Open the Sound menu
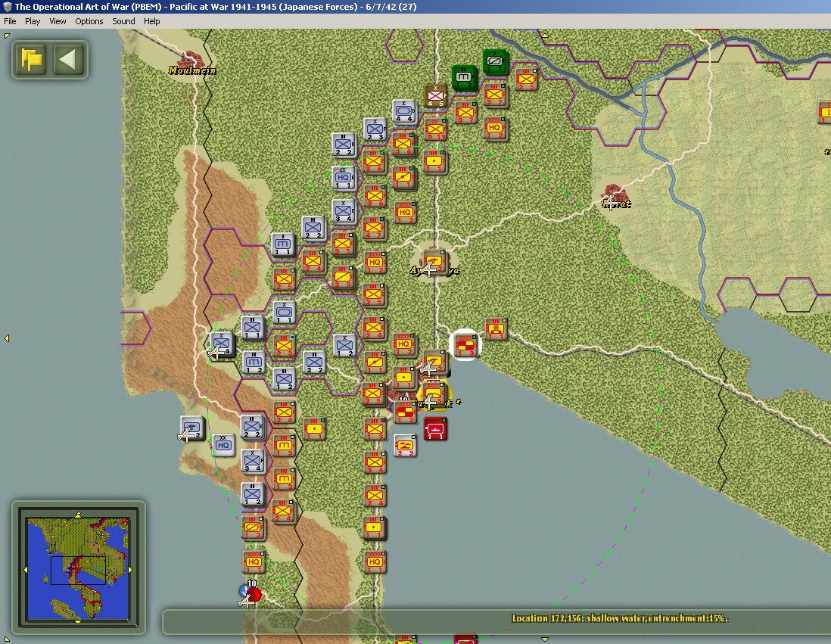 (123, 21)
